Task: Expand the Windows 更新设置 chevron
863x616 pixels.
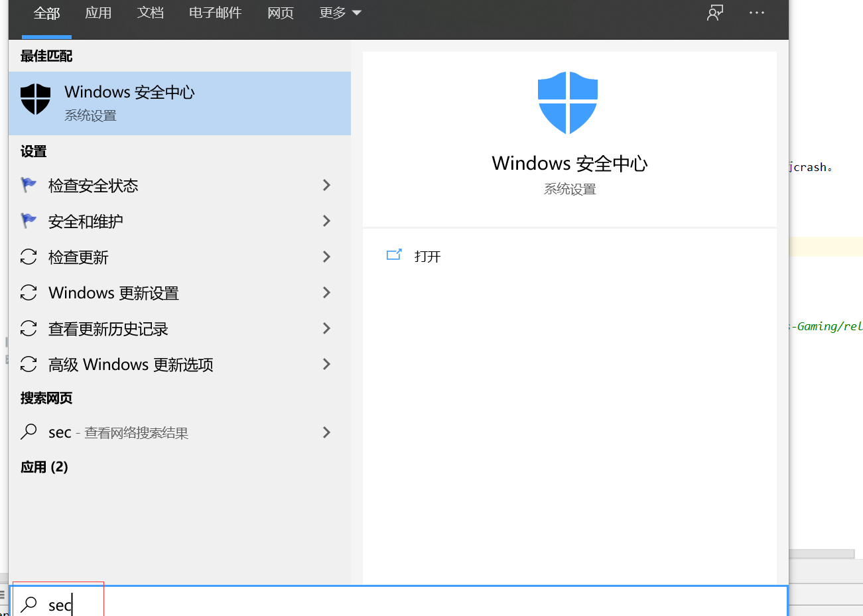Action: point(326,292)
